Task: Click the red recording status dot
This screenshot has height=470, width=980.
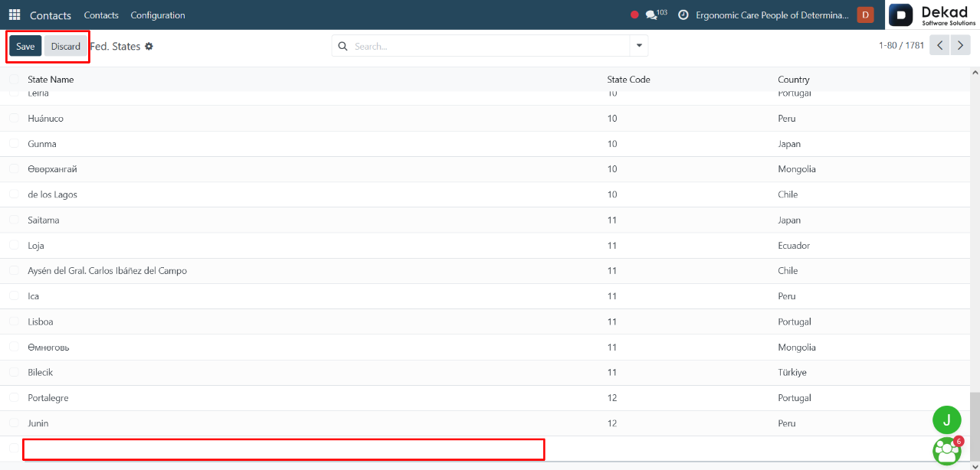Action: pyautogui.click(x=634, y=15)
